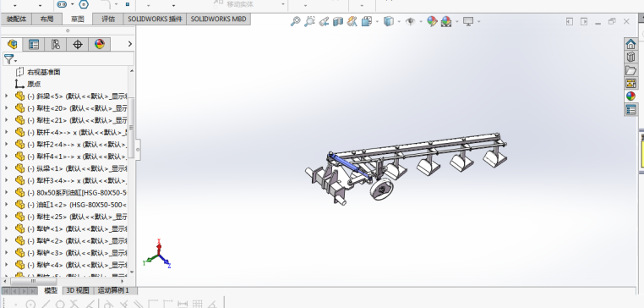The height and width of the screenshot is (308, 644).
Task: Expand the manager pane tabs chevron
Action: [x=130, y=44]
